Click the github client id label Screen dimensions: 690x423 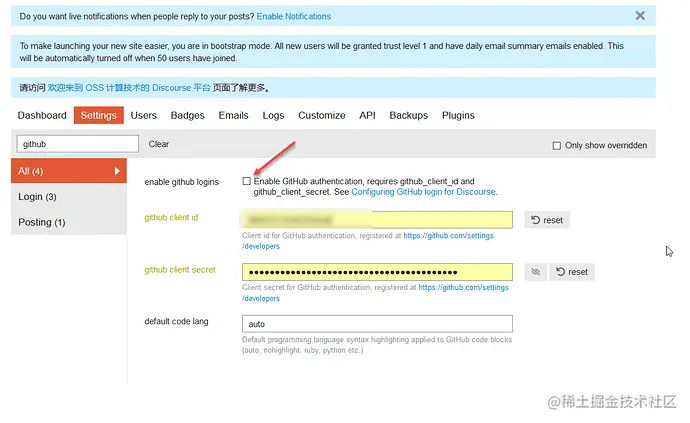pos(171,217)
